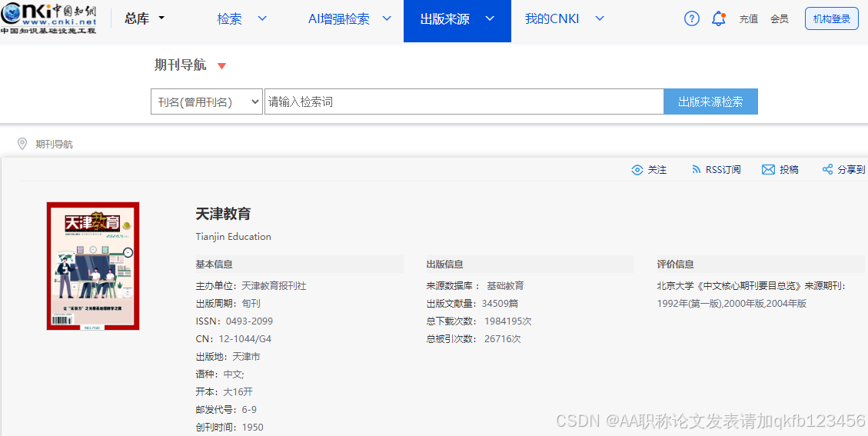Click the 主办单位：天津教育报刊社 line
Screen dimensions: 868x436
coord(251,286)
